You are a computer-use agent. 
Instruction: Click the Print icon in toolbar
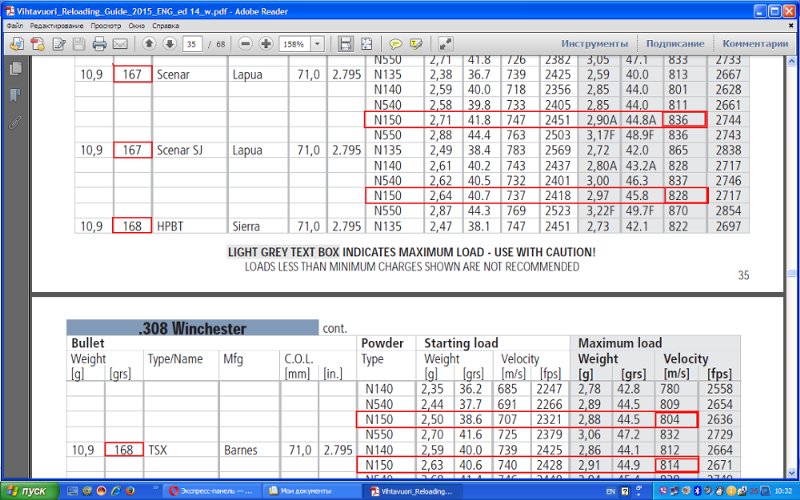click(x=100, y=44)
